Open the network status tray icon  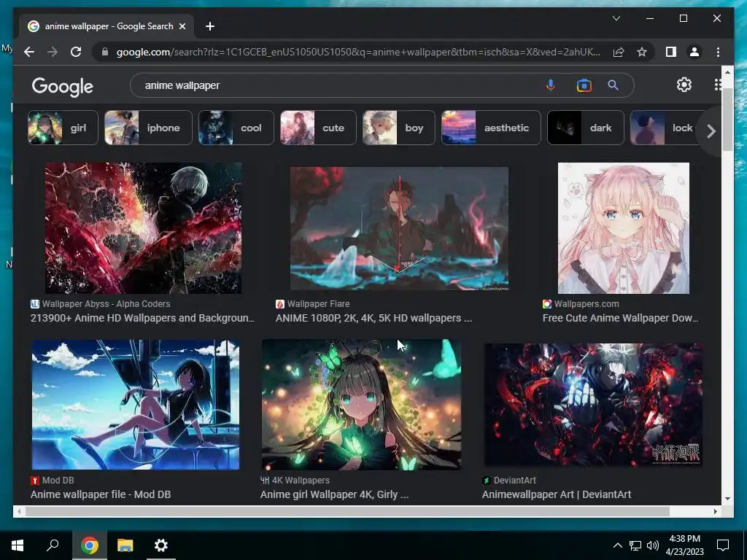[x=635, y=545]
